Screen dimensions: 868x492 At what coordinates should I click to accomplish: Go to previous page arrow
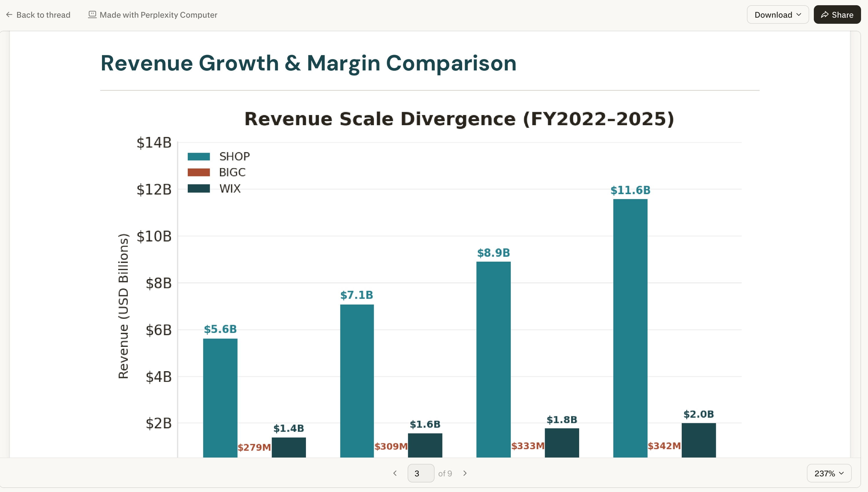click(x=395, y=473)
